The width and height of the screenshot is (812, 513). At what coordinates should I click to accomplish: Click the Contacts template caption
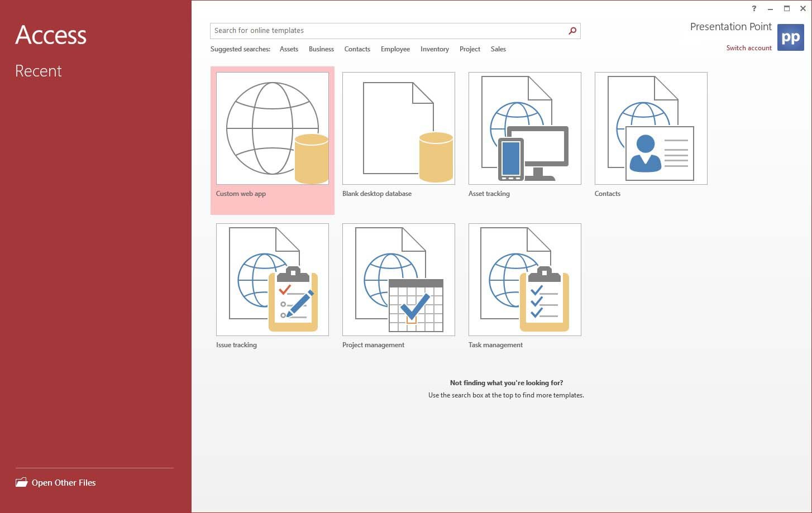(x=608, y=194)
